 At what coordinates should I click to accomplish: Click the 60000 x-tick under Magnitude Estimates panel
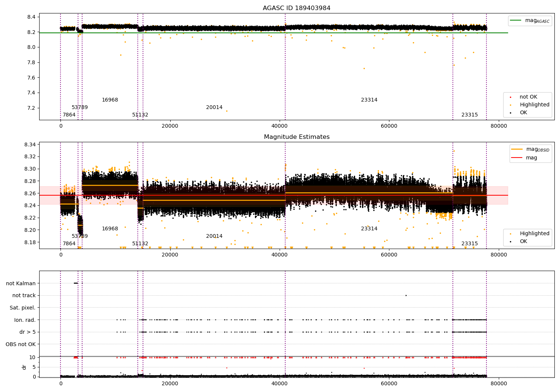pos(389,255)
